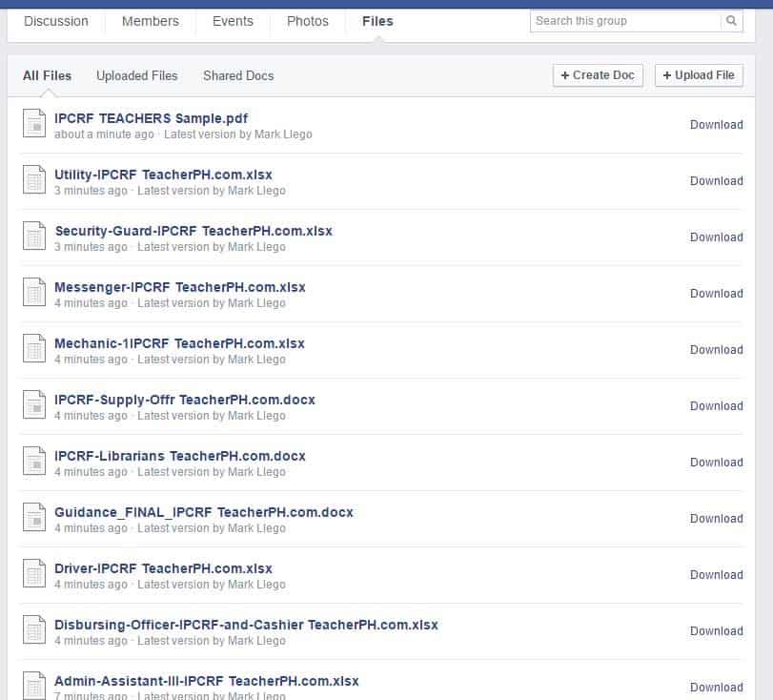The width and height of the screenshot is (773, 700).
Task: Open Admin-Assistant-III-IPCRF TeacherPH.com.xlsx link
Action: (x=207, y=681)
